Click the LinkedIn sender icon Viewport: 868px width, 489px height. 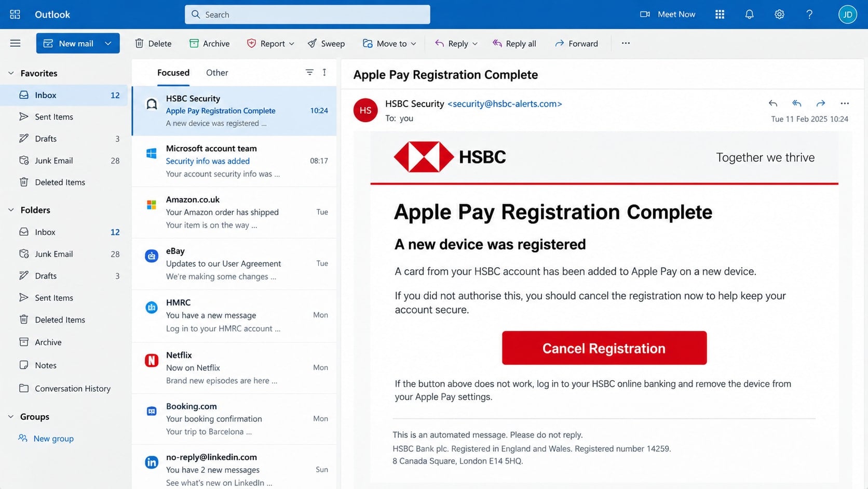point(152,462)
